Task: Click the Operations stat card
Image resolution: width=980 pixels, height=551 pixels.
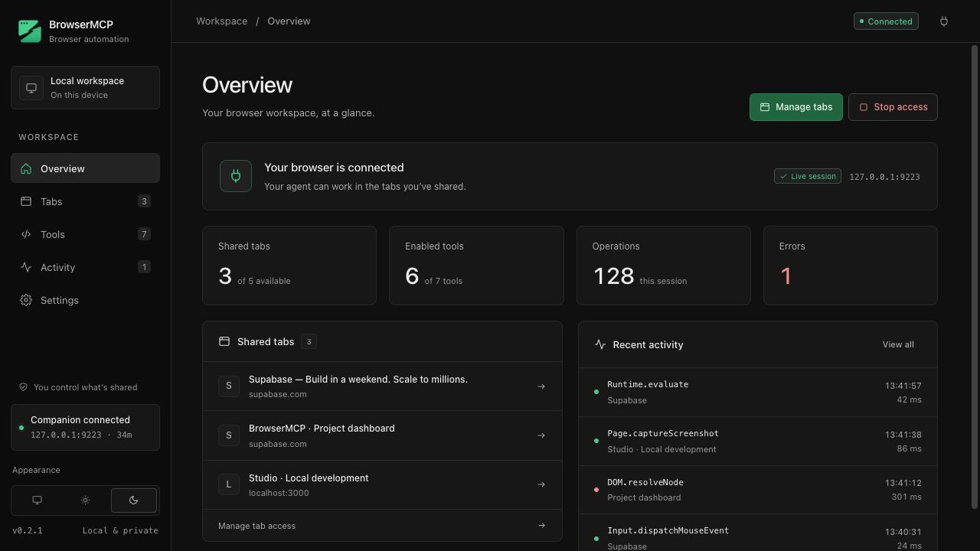Action: 664,266
